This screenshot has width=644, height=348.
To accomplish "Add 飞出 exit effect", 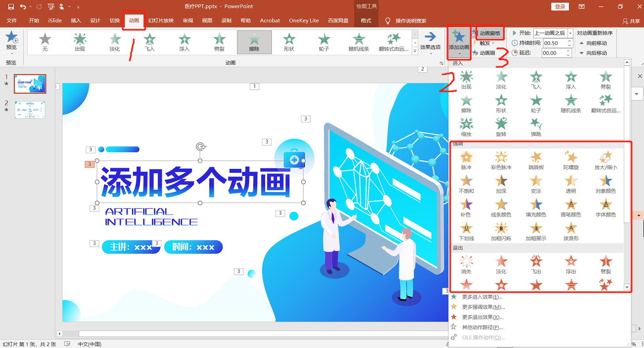I will pos(536,265).
